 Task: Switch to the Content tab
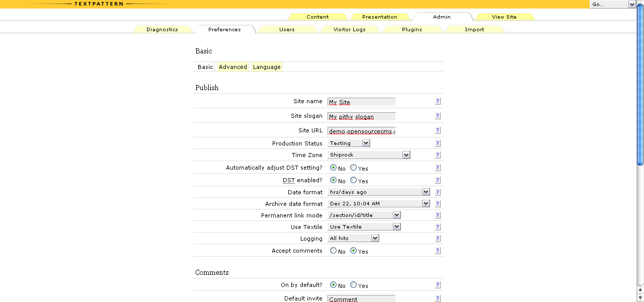coord(317,17)
